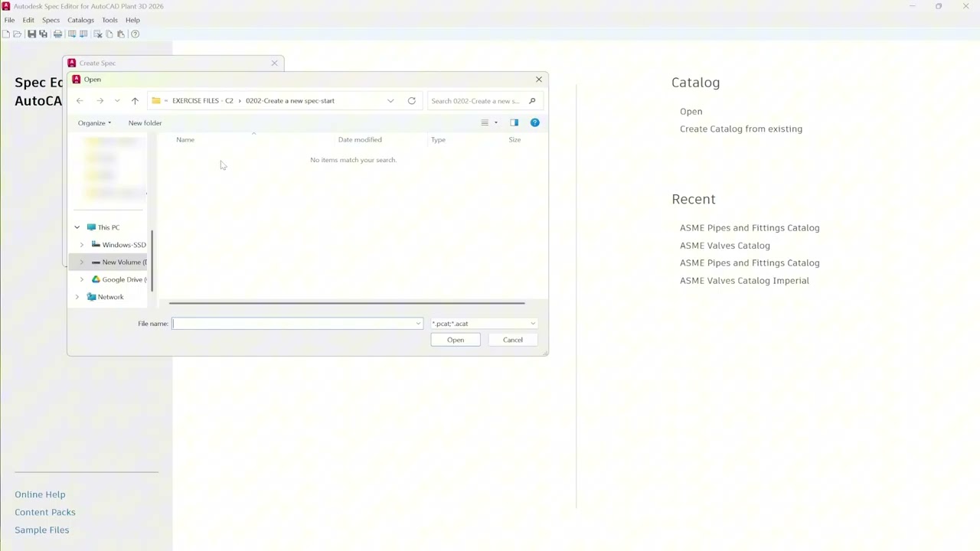Sort by Date modified column header
The image size is (980, 551).
coord(360,140)
